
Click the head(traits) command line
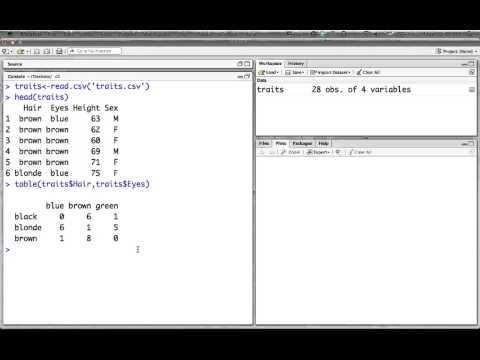pos(41,97)
